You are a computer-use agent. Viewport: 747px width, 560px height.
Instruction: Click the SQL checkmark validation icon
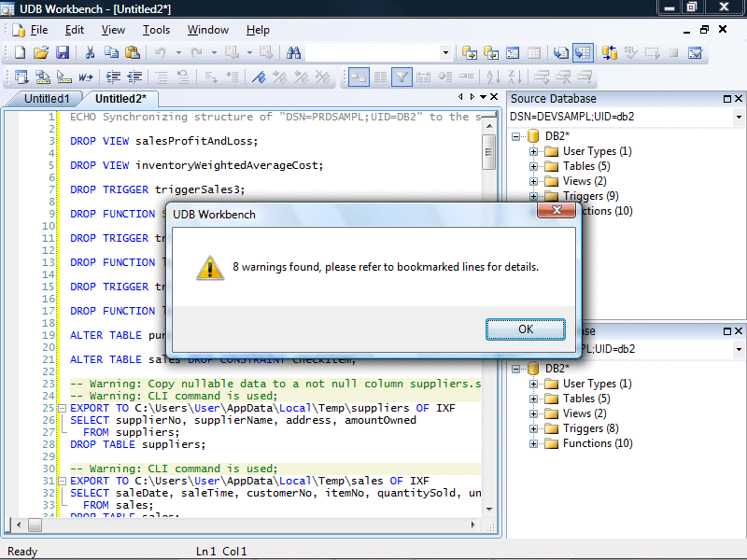631,53
